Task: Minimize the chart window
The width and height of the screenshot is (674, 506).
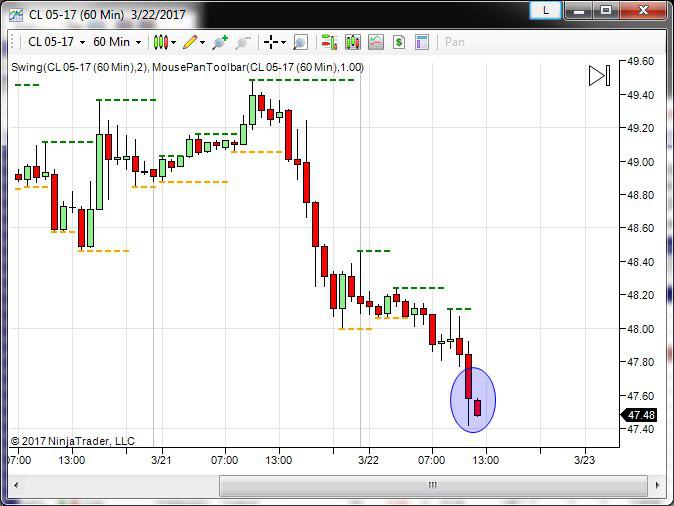Action: pos(579,10)
